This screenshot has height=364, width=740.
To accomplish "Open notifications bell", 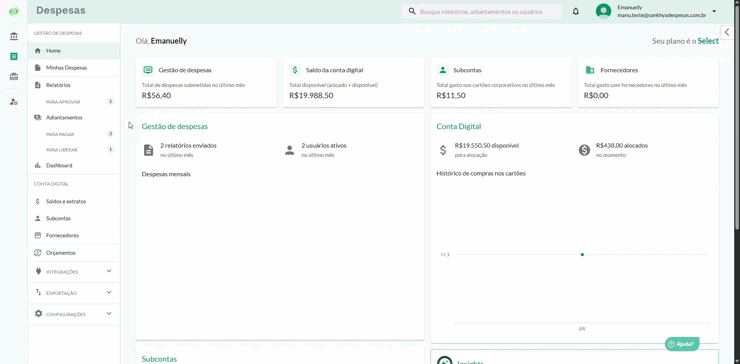I will point(576,11).
